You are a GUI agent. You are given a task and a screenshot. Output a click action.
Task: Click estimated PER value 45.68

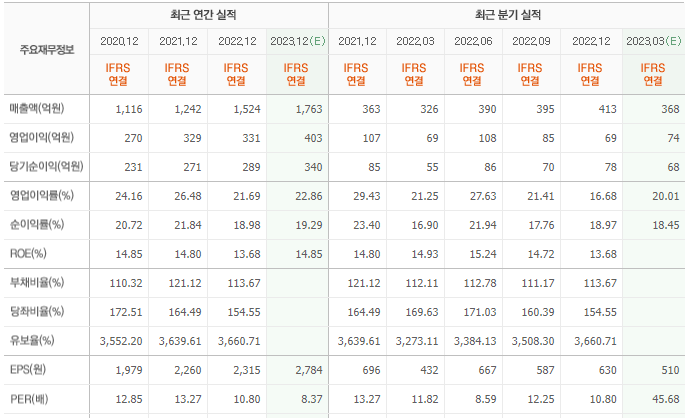666,399
